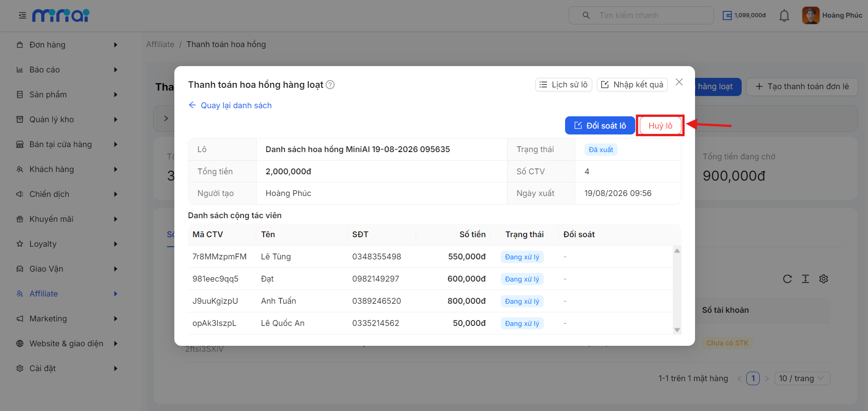This screenshot has width=868, height=411.
Task: Select the Lê Tùng collaborator row
Action: (430, 257)
